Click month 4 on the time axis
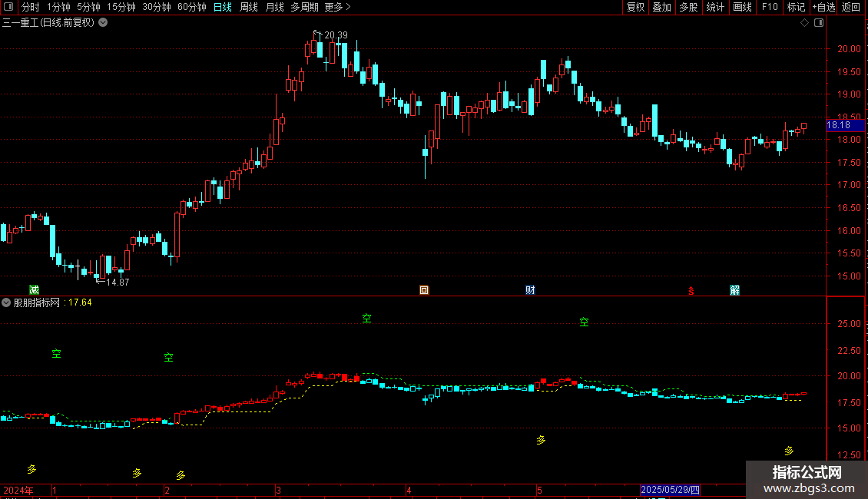This screenshot has height=499, width=868. (x=409, y=490)
